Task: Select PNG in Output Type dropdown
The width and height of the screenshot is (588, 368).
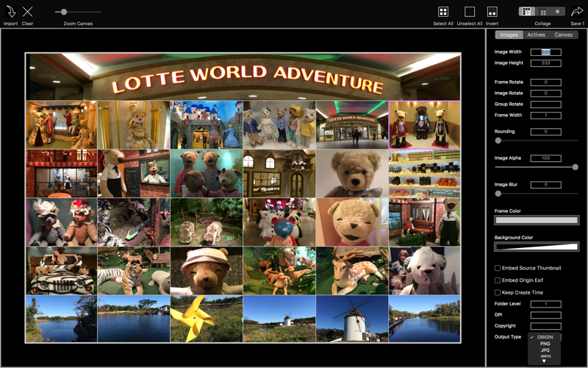Action: (x=545, y=344)
